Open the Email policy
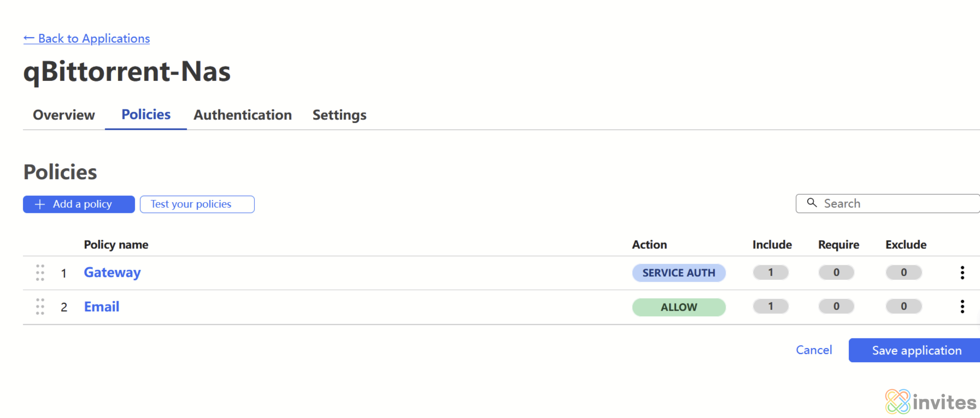Screen dimensions: 980x418 pyautogui.click(x=101, y=306)
